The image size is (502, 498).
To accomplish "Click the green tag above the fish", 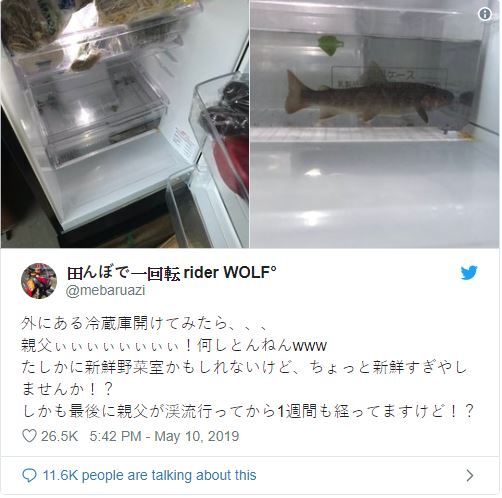I will point(331,45).
